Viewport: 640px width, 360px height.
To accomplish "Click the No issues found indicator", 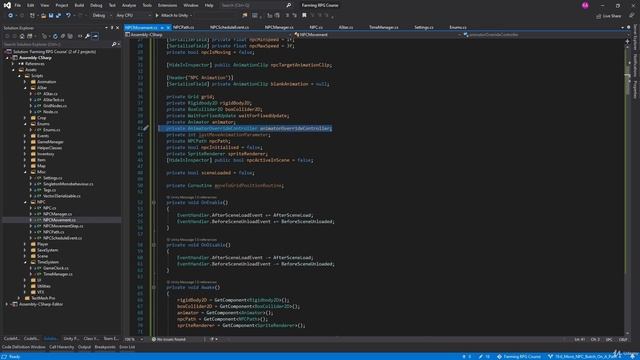I will click(169, 340).
